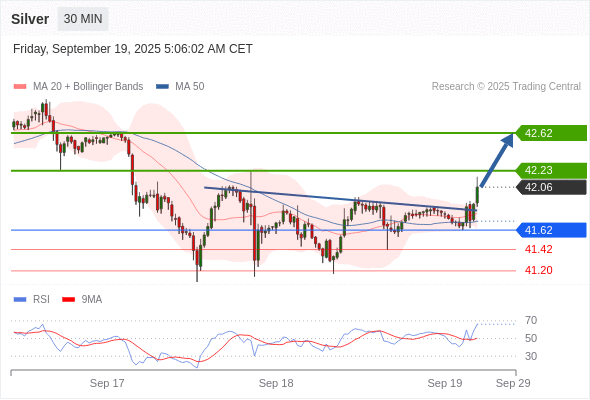Image resolution: width=590 pixels, height=400 pixels.
Task: Click the red 9MA color swatch
Action: point(68,300)
